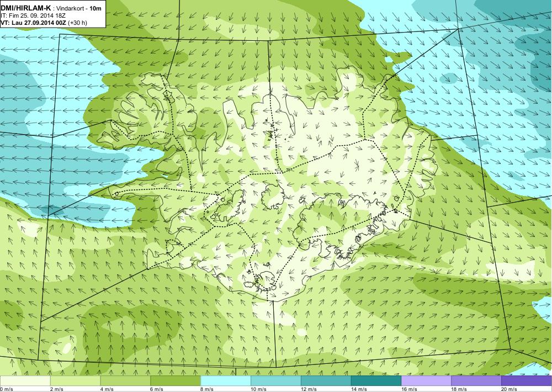Click the "10 m/s" legend label

[259, 389]
